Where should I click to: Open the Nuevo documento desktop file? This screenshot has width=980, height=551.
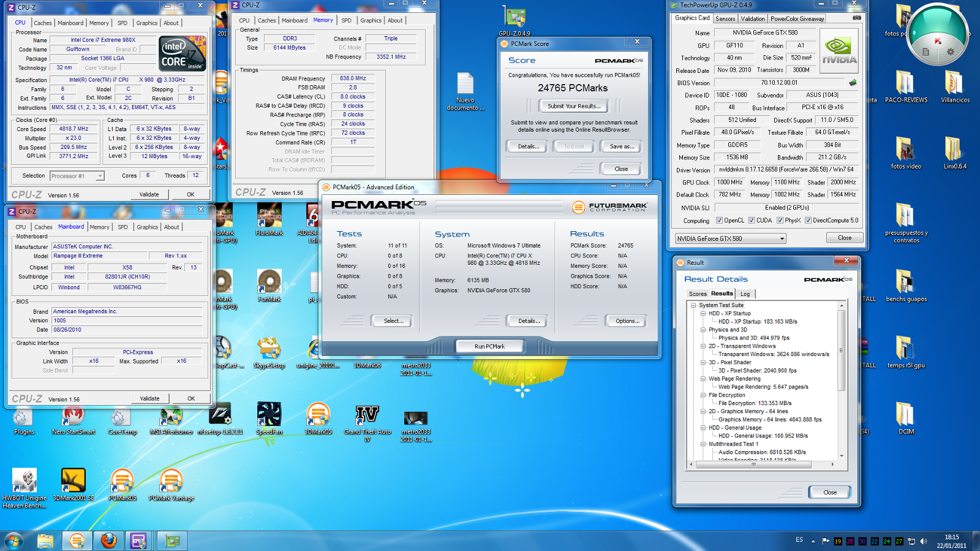466,92
